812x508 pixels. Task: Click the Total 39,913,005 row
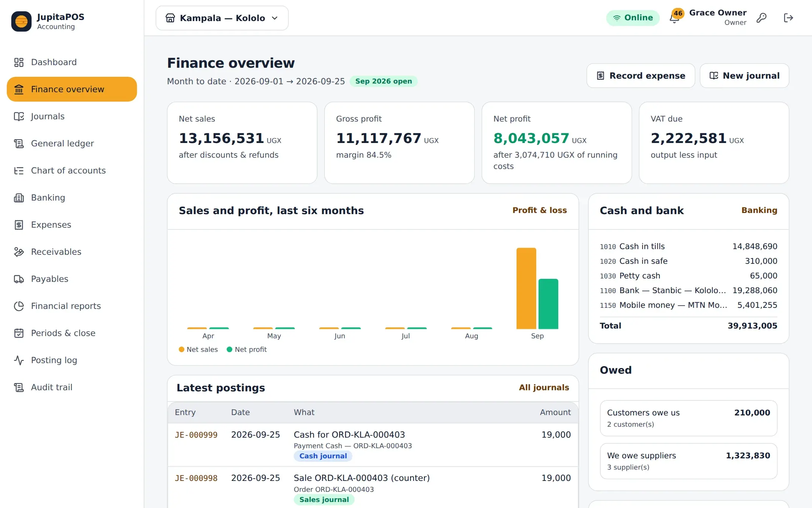tap(688, 326)
